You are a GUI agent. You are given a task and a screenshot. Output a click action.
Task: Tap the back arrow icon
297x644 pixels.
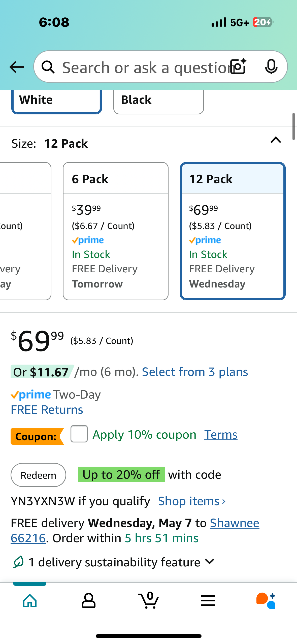[x=17, y=67]
